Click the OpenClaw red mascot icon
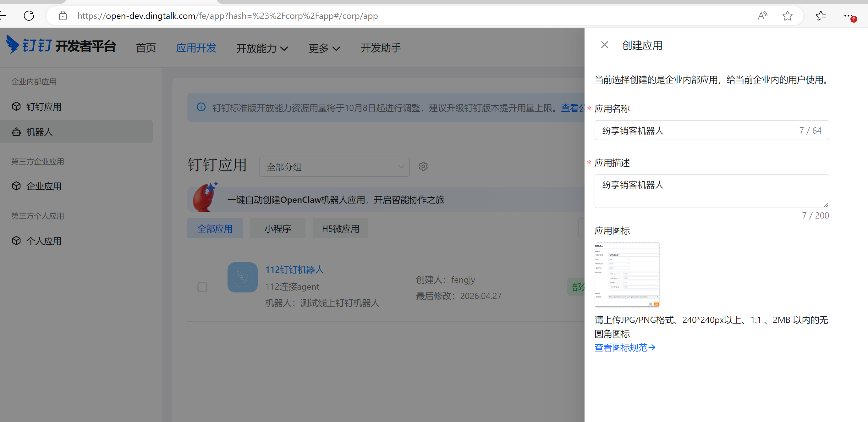 click(205, 197)
